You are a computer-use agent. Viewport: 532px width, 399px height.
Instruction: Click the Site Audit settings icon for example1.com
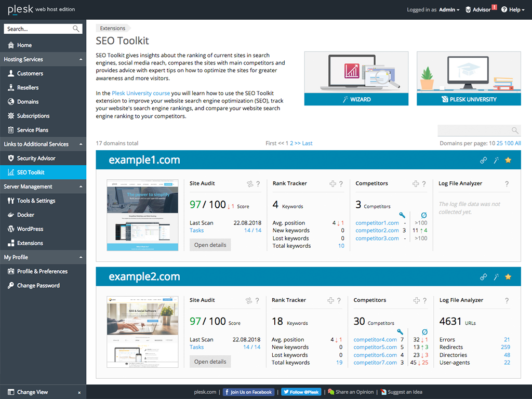coord(249,184)
